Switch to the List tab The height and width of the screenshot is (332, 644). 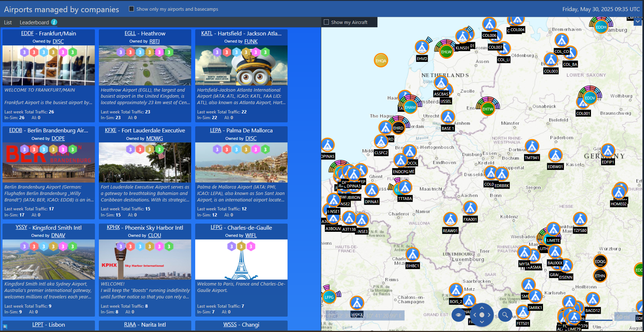pyautogui.click(x=8, y=22)
